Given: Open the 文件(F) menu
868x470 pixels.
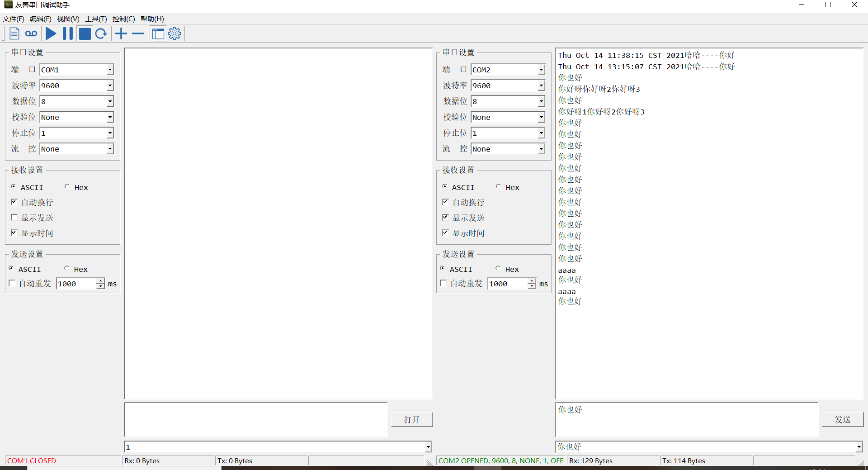Looking at the screenshot, I should pos(14,19).
